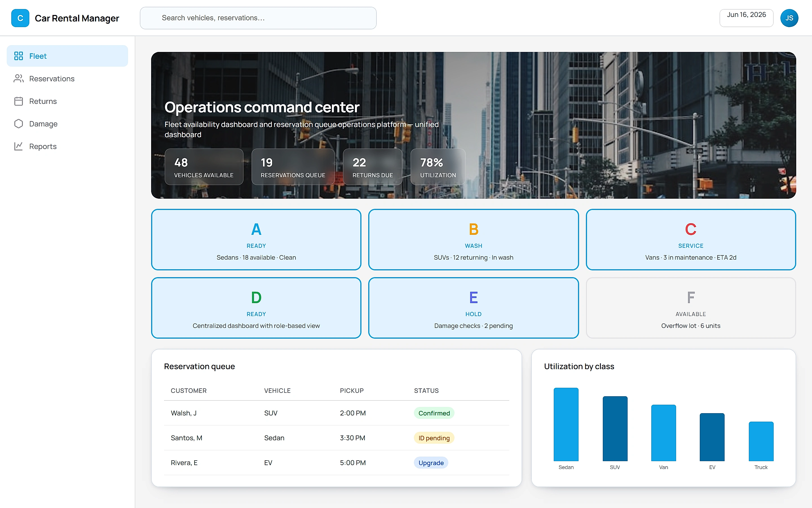The height and width of the screenshot is (508, 812).
Task: Go to the Returns section
Action: 67,101
